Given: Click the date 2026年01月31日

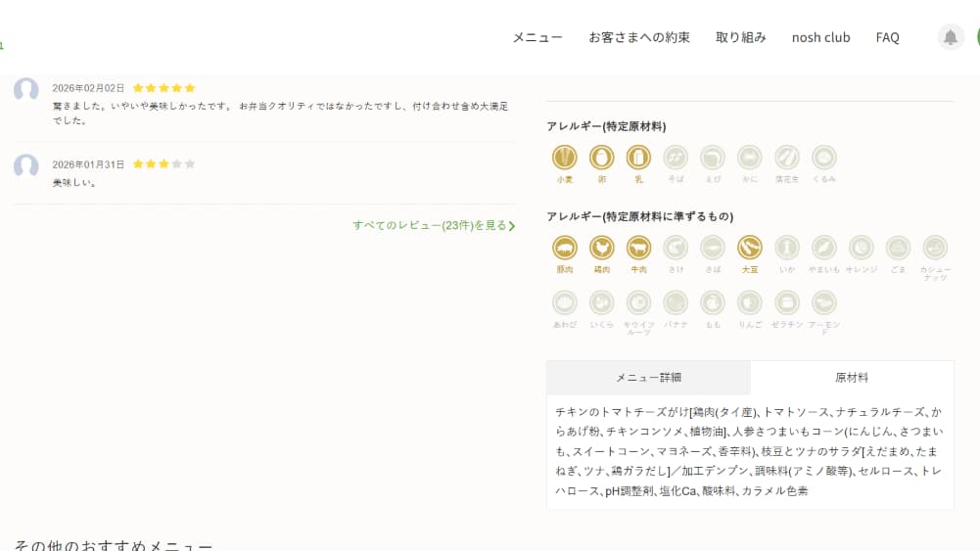Looking at the screenshot, I should click(x=88, y=164).
